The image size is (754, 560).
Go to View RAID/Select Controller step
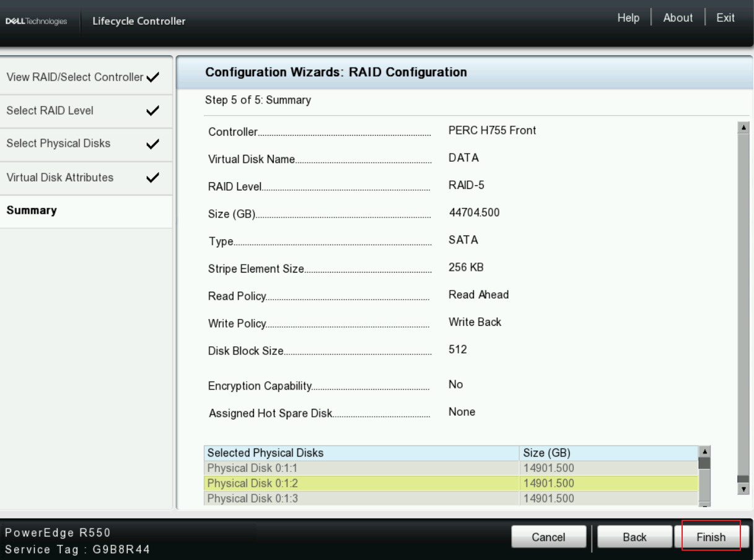click(85, 77)
